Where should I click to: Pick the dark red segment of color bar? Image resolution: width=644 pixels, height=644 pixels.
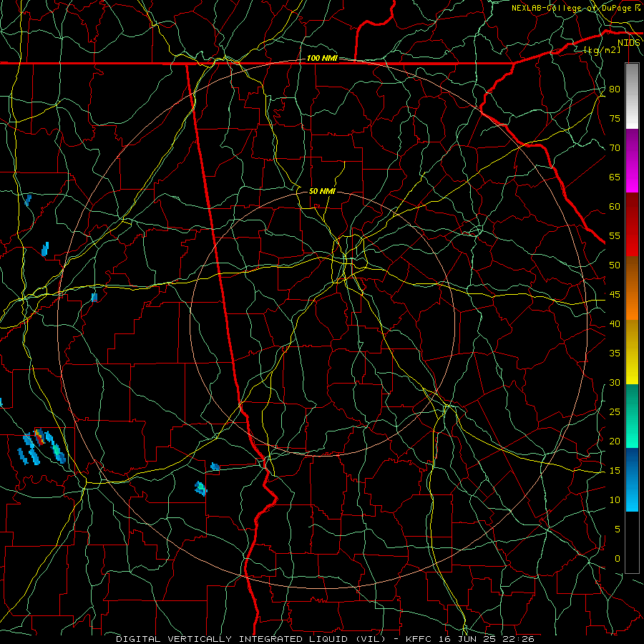[x=632, y=225]
